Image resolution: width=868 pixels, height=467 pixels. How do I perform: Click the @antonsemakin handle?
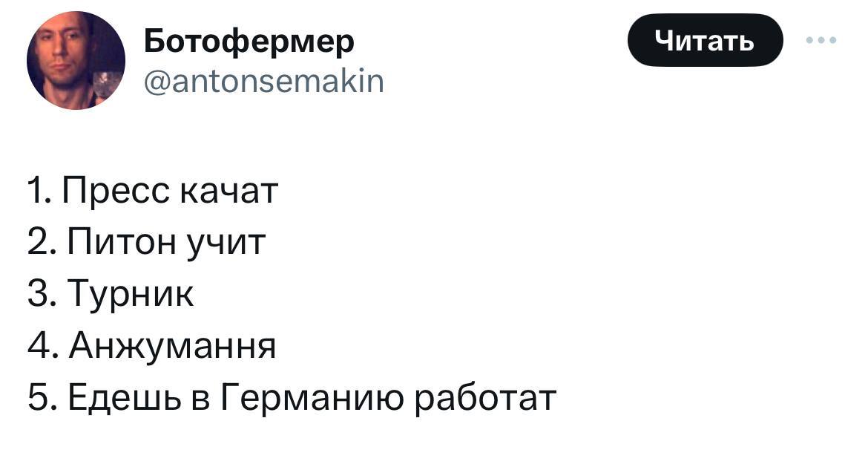263,80
